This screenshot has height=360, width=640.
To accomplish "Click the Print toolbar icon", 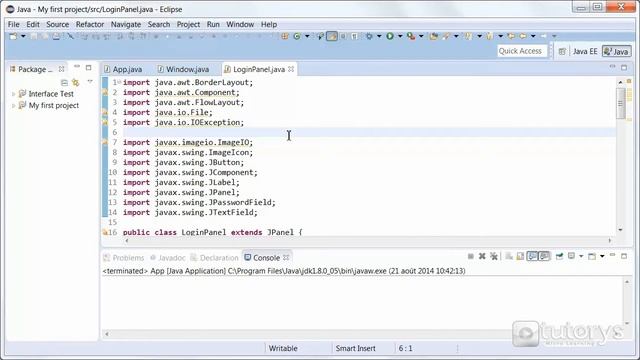I will [56, 37].
